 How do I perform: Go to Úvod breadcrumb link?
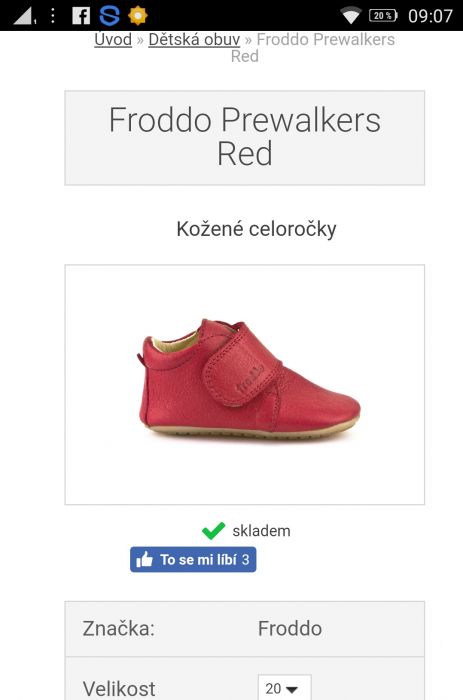113,39
